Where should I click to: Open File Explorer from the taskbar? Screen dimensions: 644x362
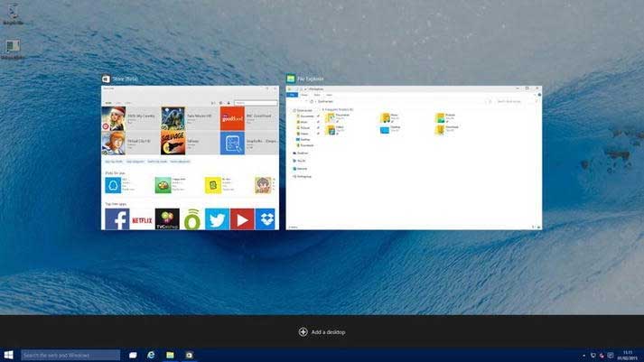click(x=169, y=356)
